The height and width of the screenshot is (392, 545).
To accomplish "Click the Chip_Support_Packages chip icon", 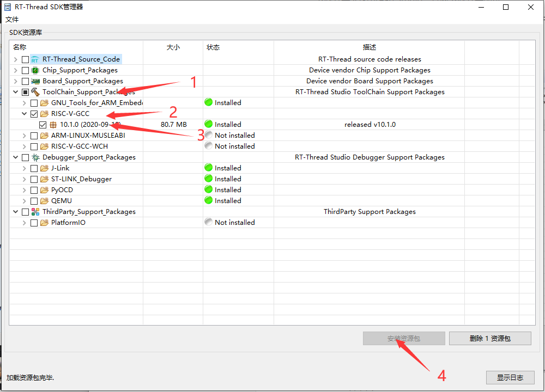I will (x=35, y=70).
